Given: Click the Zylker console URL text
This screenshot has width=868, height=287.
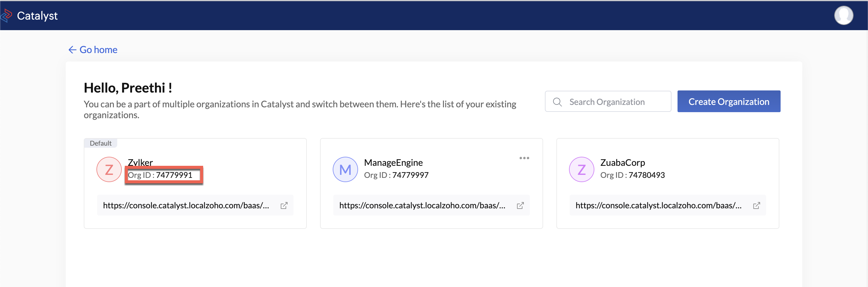Looking at the screenshot, I should pos(186,205).
